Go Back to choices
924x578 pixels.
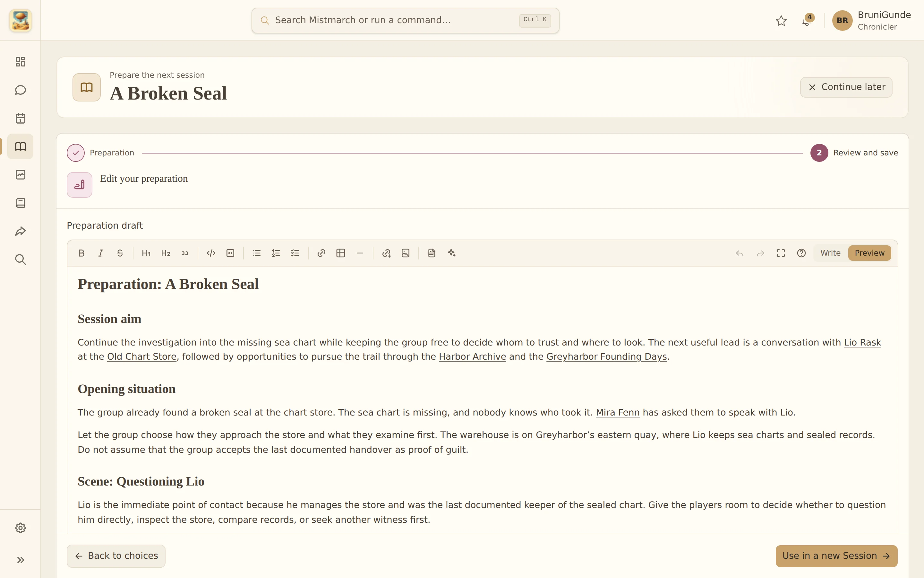116,556
